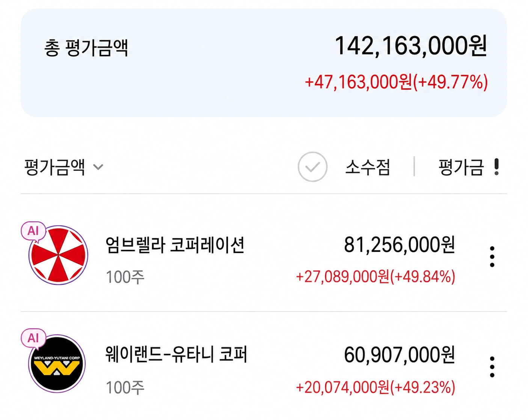The width and height of the screenshot is (528, 420).
Task: Toggle the 소수점 checkmark circle
Action: pyautogui.click(x=312, y=167)
